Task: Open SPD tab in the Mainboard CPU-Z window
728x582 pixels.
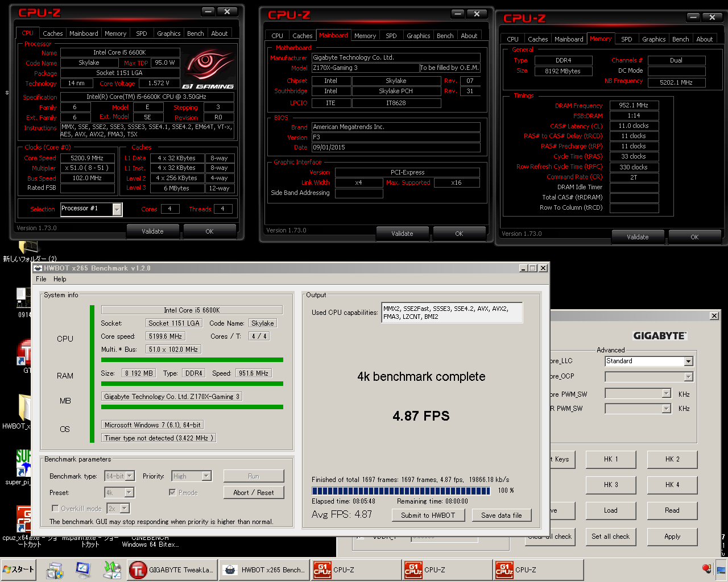Action: coord(391,36)
